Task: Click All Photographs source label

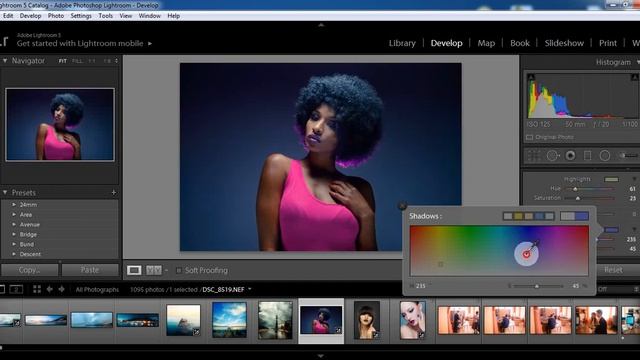Action: pos(97,289)
